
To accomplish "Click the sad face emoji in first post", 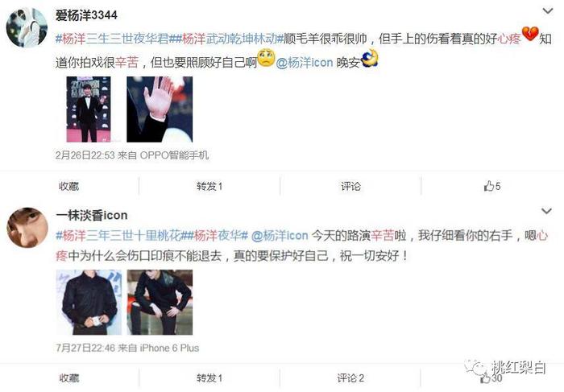I will [x=266, y=59].
